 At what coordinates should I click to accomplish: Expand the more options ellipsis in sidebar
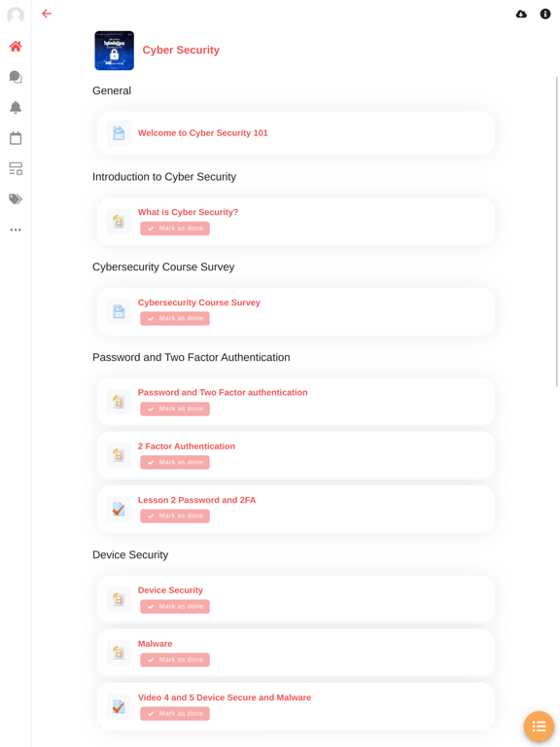pos(16,230)
